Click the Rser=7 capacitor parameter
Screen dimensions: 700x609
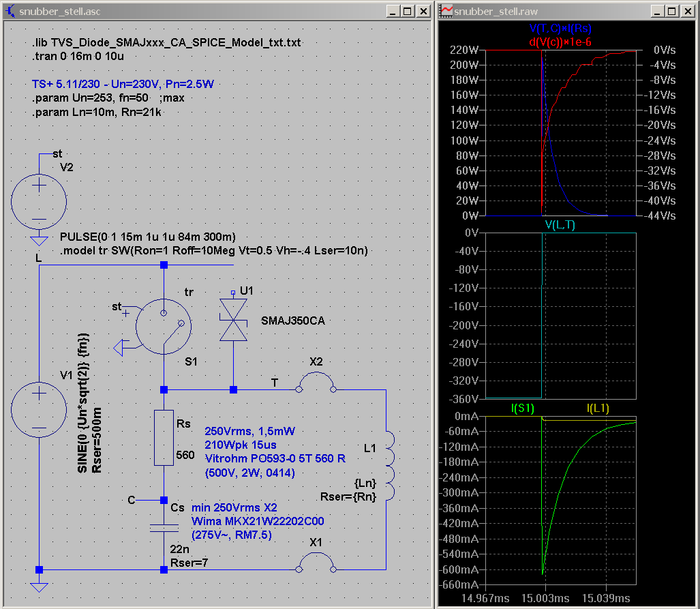(189, 563)
